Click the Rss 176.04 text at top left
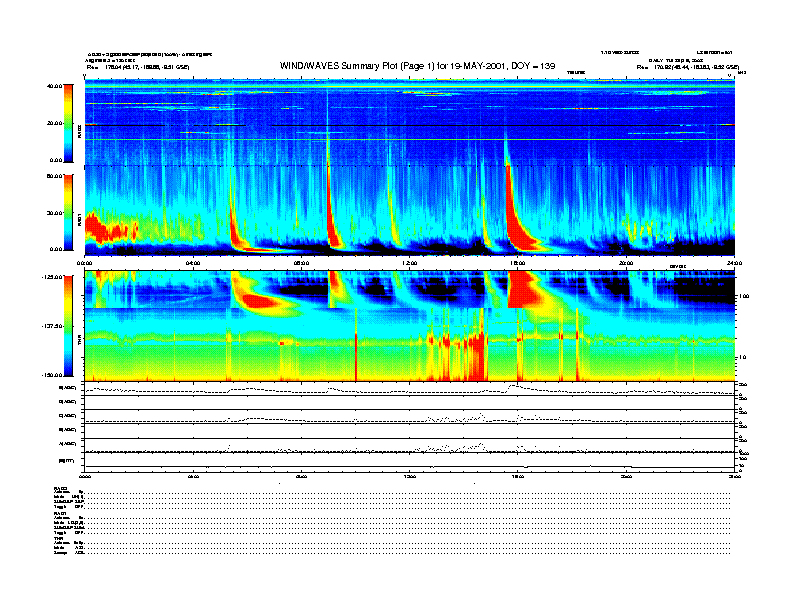Viewport: 792px width, 612px height. click(x=137, y=67)
